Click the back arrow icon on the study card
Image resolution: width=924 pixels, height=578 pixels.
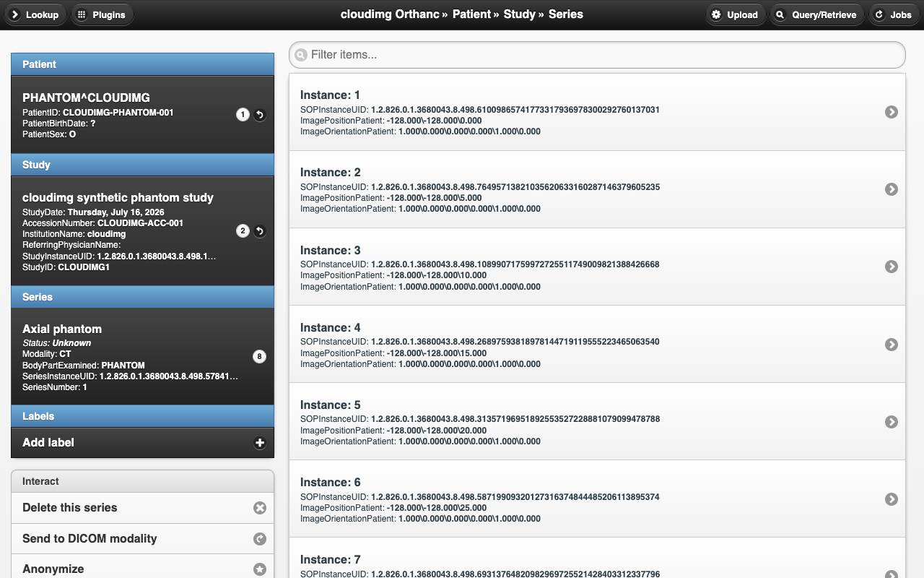(x=260, y=231)
